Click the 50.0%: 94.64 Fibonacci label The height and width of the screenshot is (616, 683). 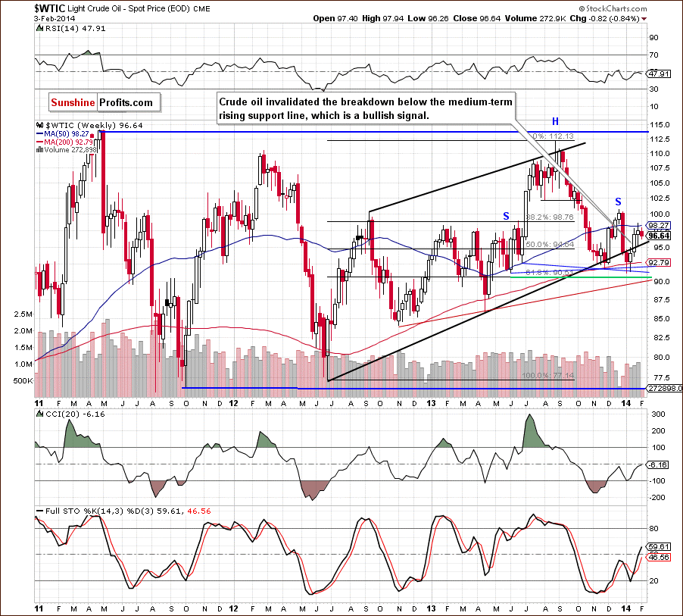[550, 245]
